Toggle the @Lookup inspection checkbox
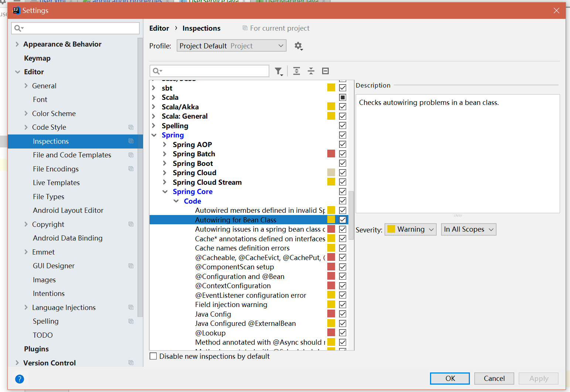This screenshot has width=570, height=392. click(x=343, y=333)
